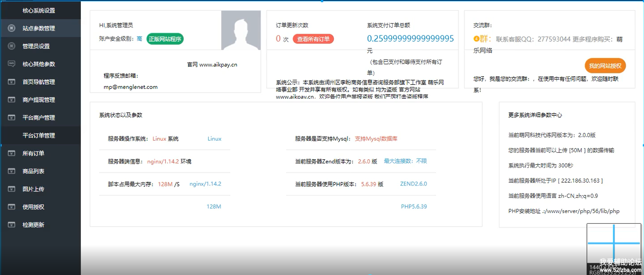Image resolution: width=644 pixels, height=275 pixels.
Task: Click the blue ZEND2.6.0 link
Action: coord(413,184)
